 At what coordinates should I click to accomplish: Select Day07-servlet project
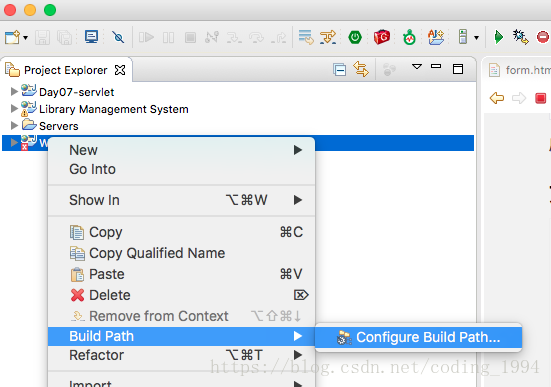[x=76, y=92]
